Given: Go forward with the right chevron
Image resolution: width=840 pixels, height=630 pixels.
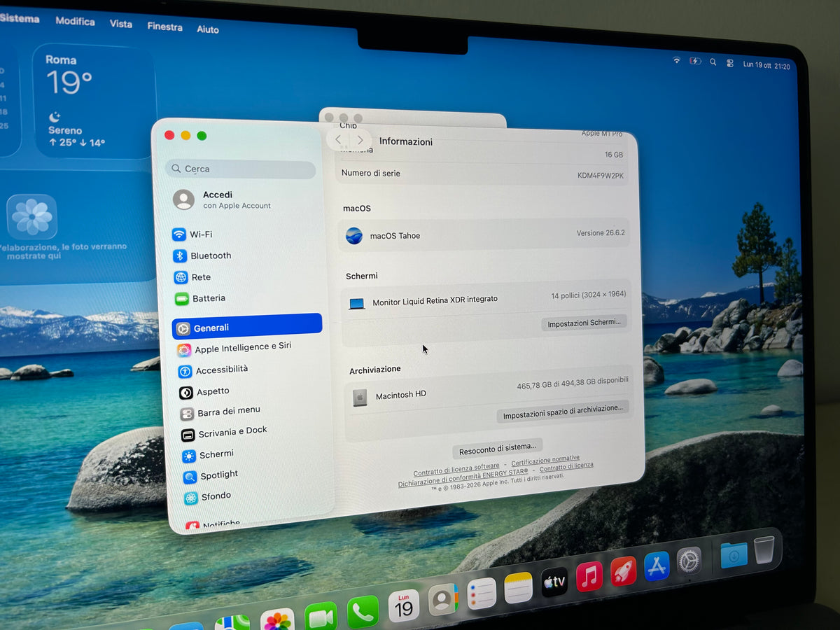Looking at the screenshot, I should pyautogui.click(x=360, y=140).
